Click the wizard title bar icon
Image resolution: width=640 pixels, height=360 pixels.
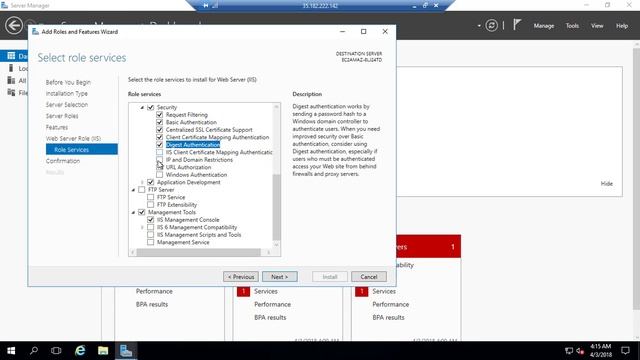pos(35,31)
